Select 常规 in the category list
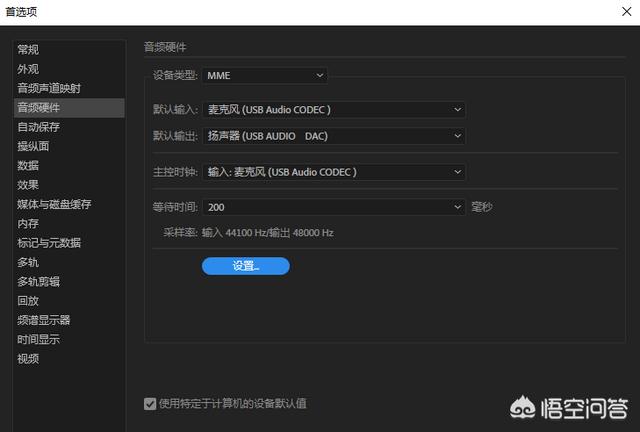This screenshot has width=640, height=432. (29, 49)
